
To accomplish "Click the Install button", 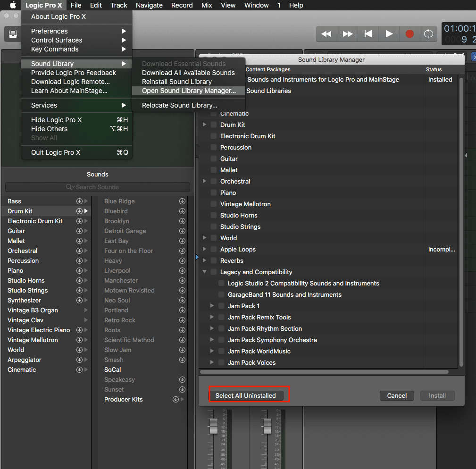I will (x=437, y=395).
